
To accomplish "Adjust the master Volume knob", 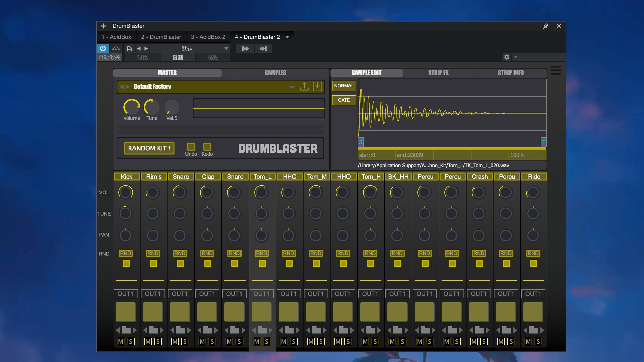I will [131, 107].
